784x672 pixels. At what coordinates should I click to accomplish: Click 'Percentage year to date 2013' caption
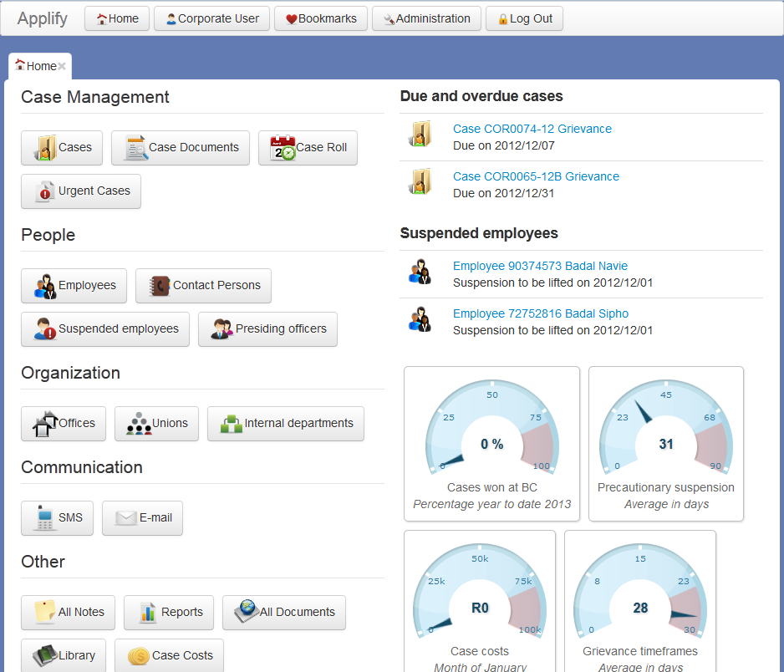pos(492,504)
